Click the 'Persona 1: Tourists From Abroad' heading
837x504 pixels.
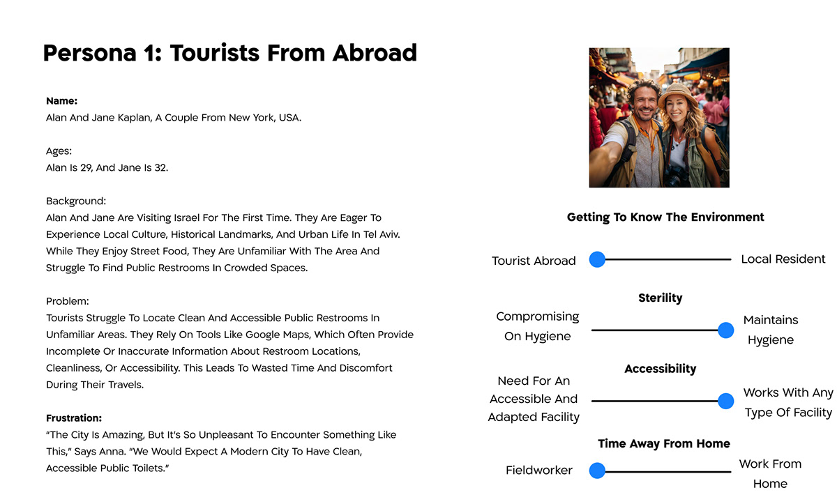[229, 53]
